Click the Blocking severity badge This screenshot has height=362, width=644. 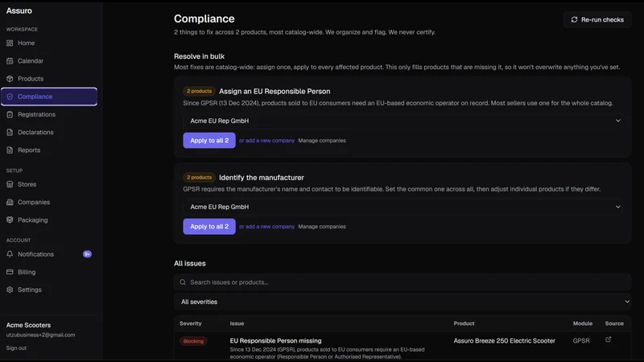(x=193, y=341)
